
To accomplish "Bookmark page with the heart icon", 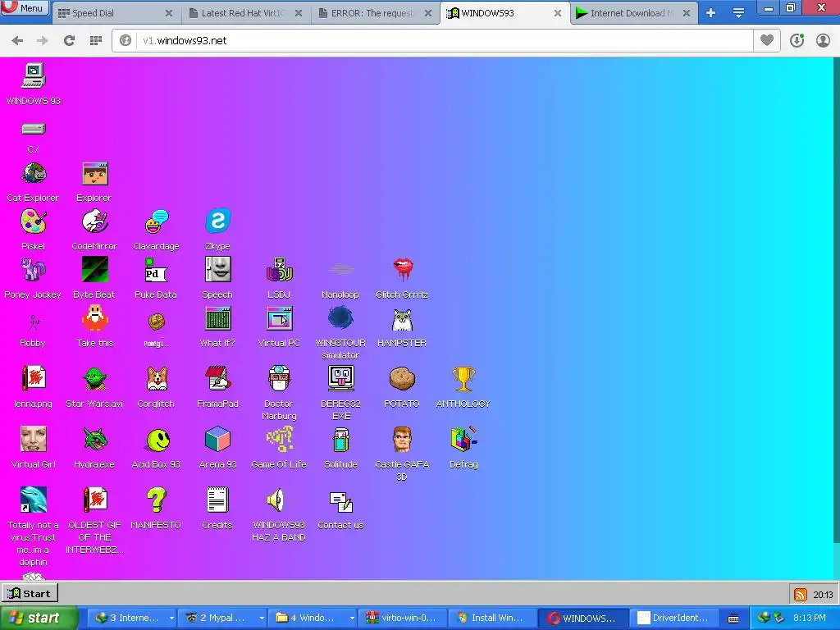I will 767,40.
